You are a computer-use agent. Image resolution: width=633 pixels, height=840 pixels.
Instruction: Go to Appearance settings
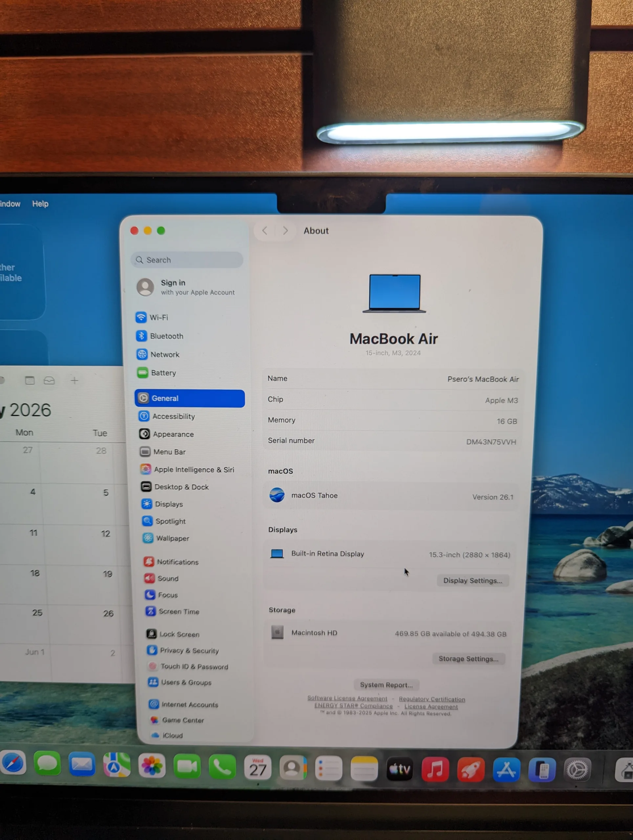tap(166, 434)
